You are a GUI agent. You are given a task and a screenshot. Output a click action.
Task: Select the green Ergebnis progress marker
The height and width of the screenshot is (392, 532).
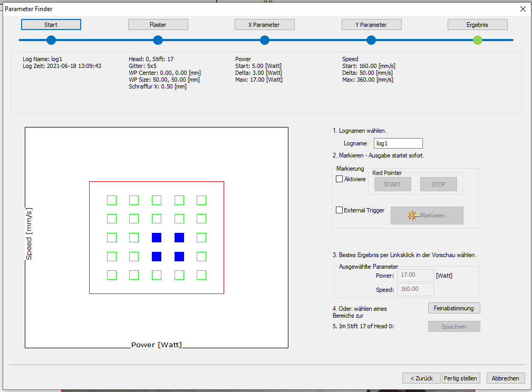478,40
